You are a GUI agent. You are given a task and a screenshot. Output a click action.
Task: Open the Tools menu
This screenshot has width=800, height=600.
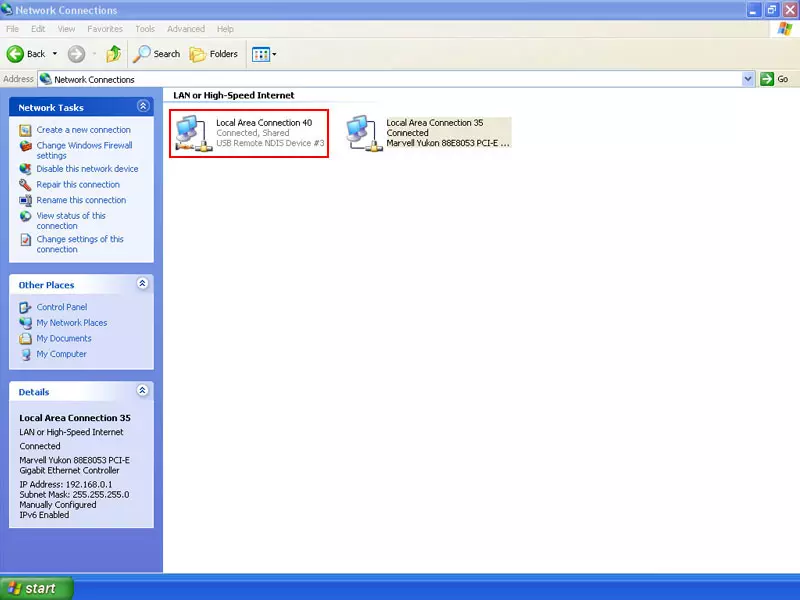pyautogui.click(x=145, y=29)
